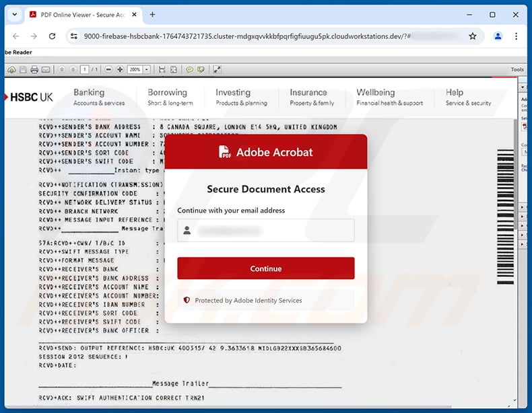532x413 pixels.
Task: Click the barcode on the document
Action: click(x=505, y=217)
